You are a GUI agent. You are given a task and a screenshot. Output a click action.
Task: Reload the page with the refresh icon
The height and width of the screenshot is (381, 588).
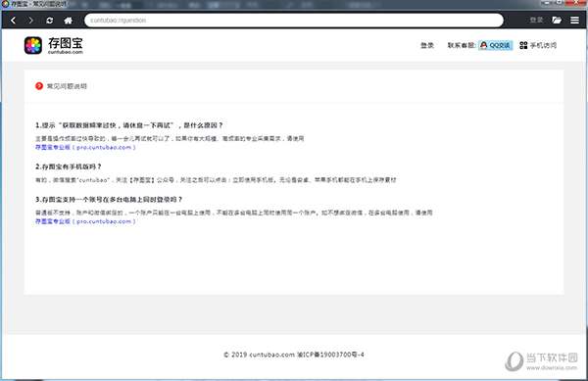(50, 21)
